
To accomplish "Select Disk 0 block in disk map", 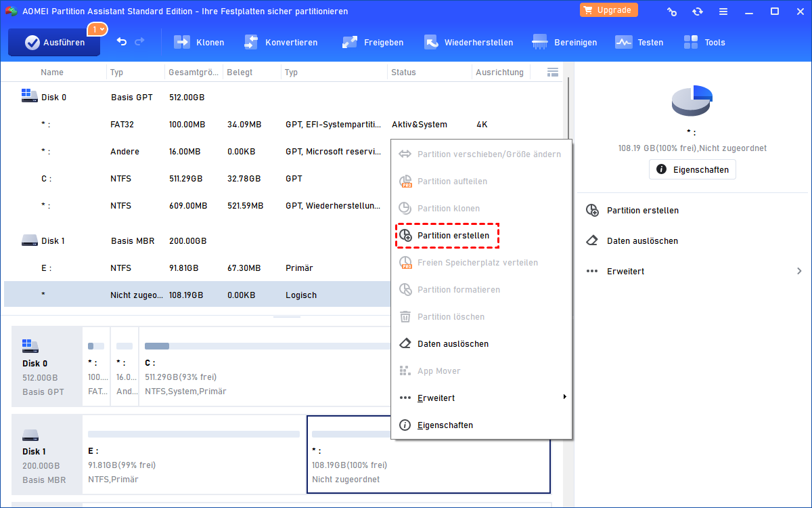I will click(x=47, y=366).
